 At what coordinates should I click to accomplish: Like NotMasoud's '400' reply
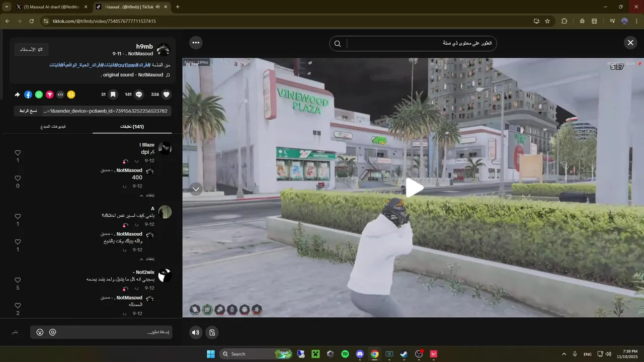pos(18,178)
